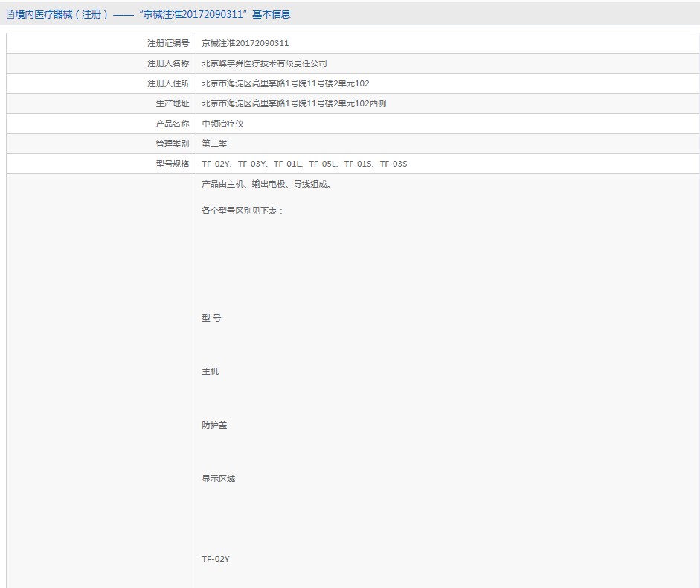
Task: Click the label '注册人名称'
Action: (x=168, y=63)
